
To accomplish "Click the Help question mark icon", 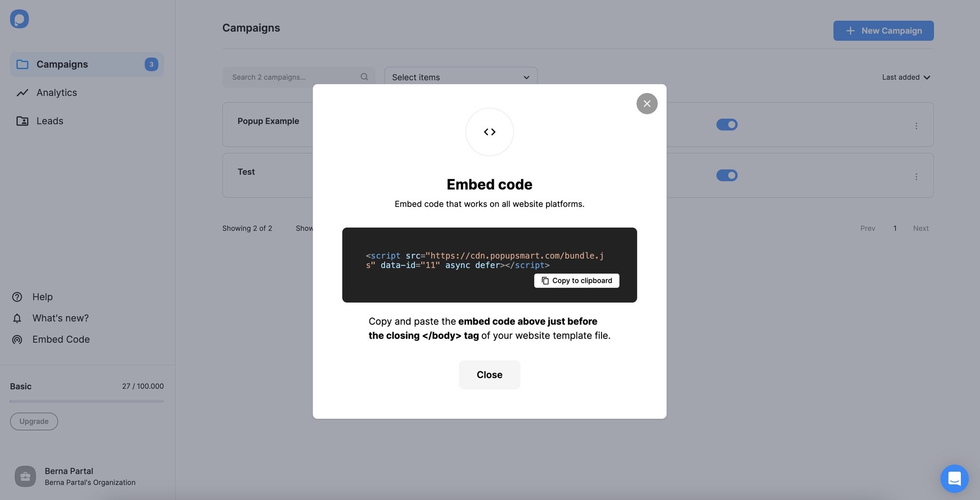I will coord(17,297).
